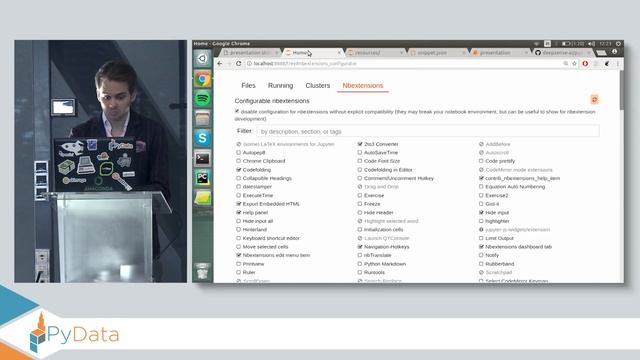Click the red extension icon in Chrome toolbar

[585, 64]
